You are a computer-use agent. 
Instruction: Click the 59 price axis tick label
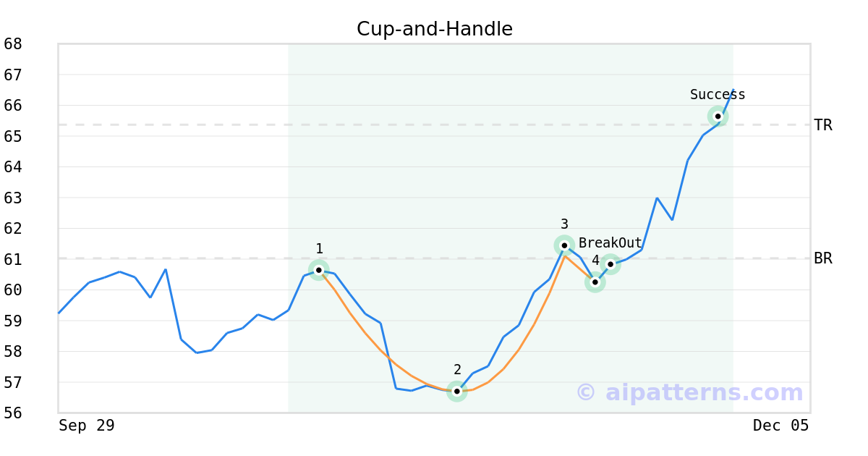(x=13, y=321)
